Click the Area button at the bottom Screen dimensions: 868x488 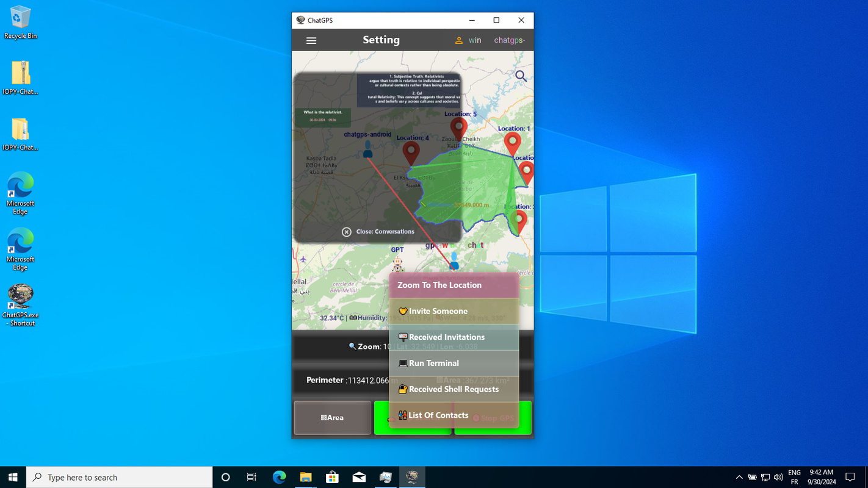[333, 418]
